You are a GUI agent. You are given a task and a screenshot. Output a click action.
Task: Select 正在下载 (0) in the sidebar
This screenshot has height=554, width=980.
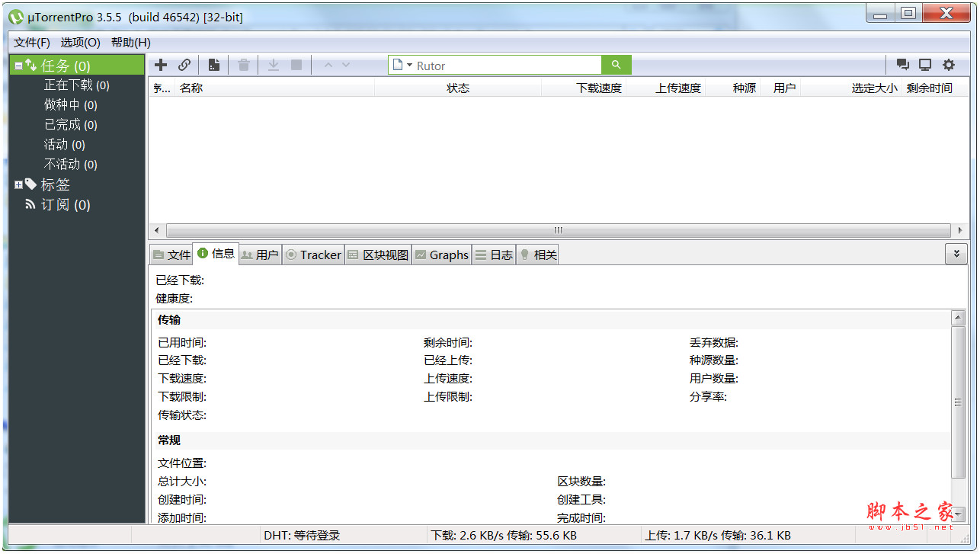coord(76,85)
